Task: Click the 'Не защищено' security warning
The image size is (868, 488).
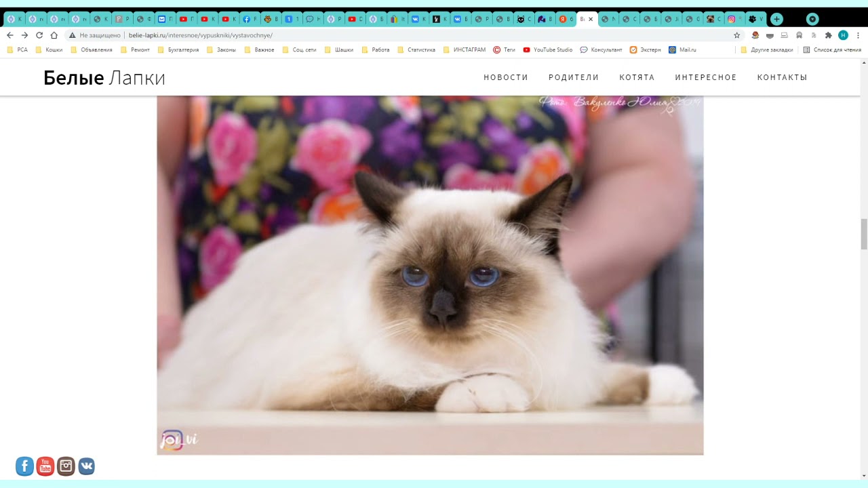Action: (95, 35)
